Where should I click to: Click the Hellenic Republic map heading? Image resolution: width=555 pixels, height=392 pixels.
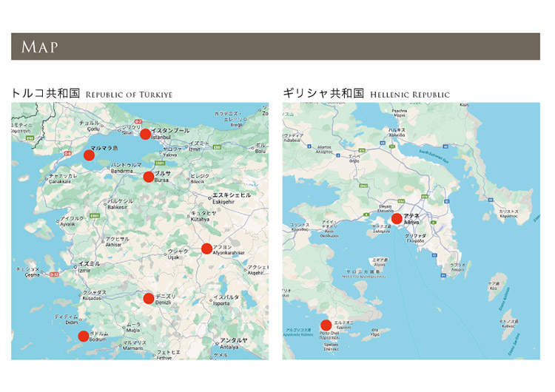pos(366,93)
